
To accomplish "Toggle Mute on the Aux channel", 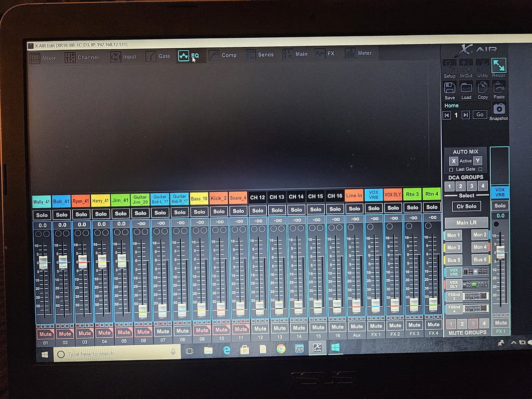I will pos(356,326).
